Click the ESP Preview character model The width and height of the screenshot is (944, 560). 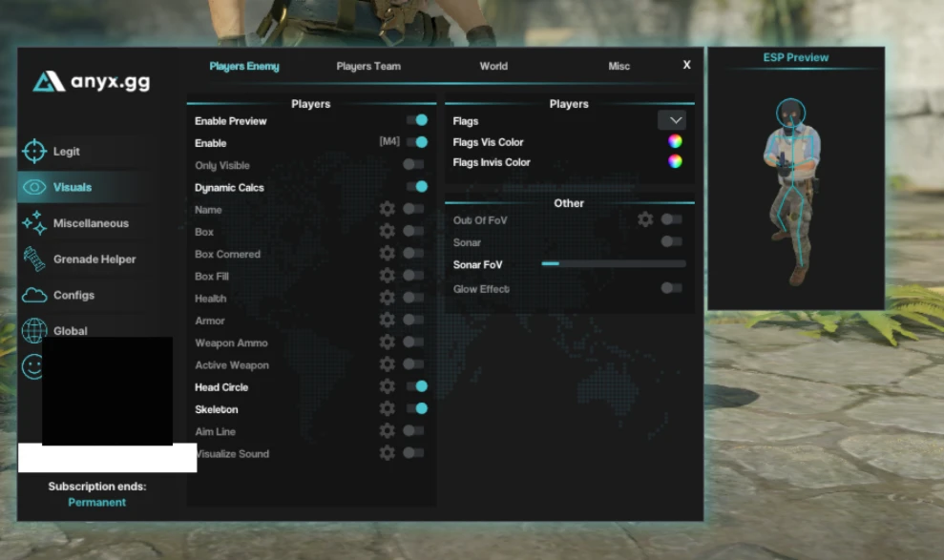(792, 192)
